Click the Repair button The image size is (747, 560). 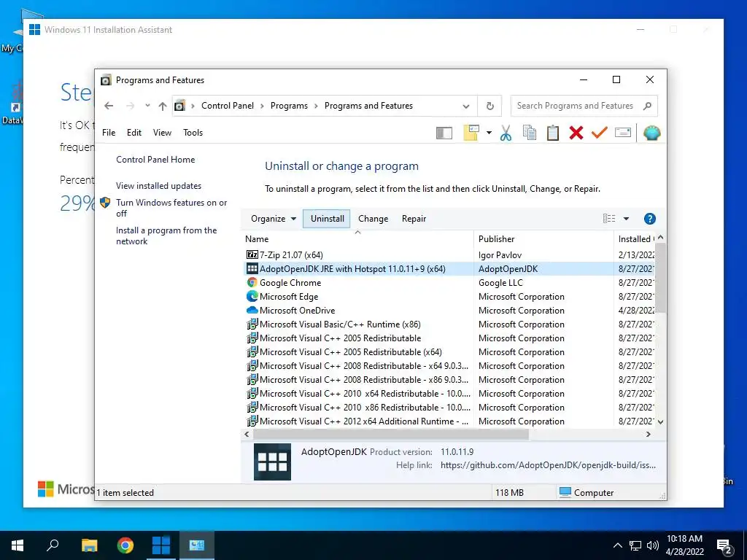[414, 219]
